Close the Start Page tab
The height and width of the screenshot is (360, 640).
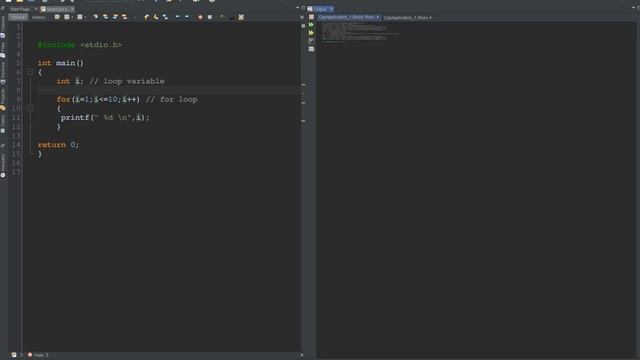click(36, 9)
